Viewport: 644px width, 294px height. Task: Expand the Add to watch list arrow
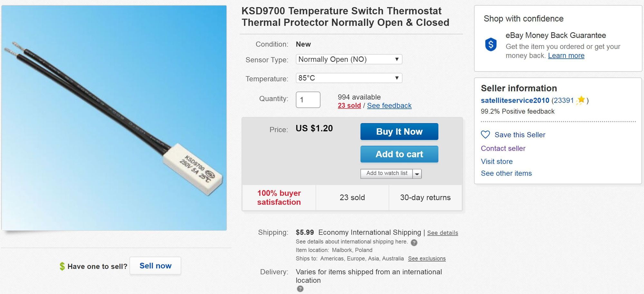click(417, 174)
